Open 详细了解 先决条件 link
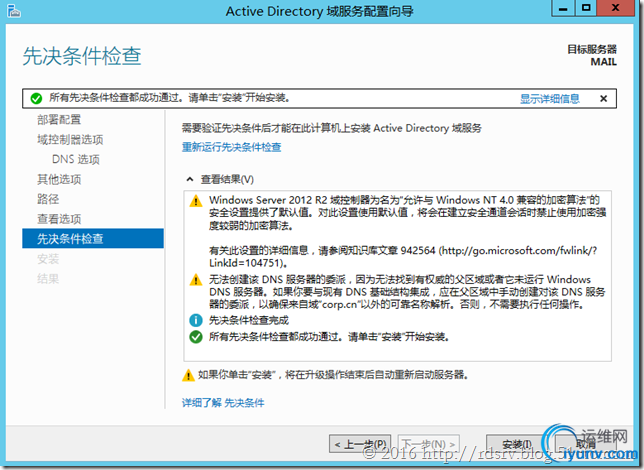Image resolution: width=644 pixels, height=470 pixels. pyautogui.click(x=223, y=403)
